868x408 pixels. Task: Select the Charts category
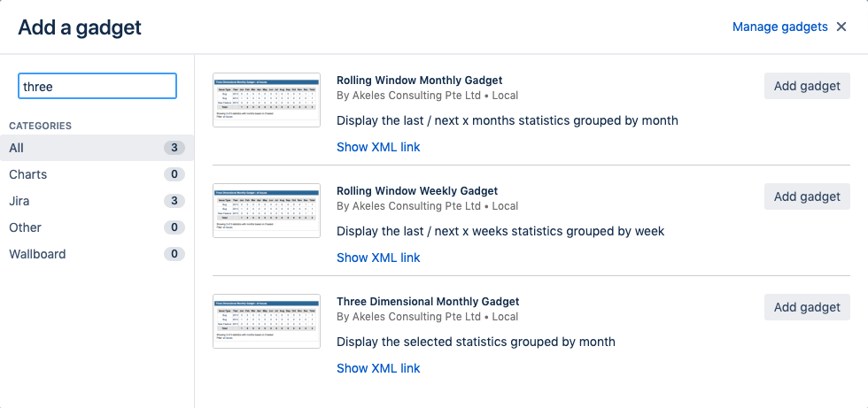coord(96,174)
